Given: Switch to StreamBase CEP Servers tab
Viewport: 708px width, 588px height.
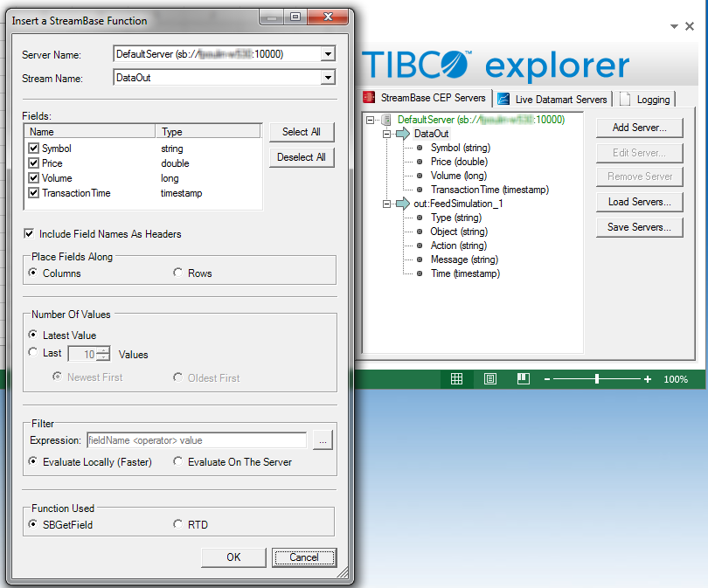Looking at the screenshot, I should click(x=427, y=98).
